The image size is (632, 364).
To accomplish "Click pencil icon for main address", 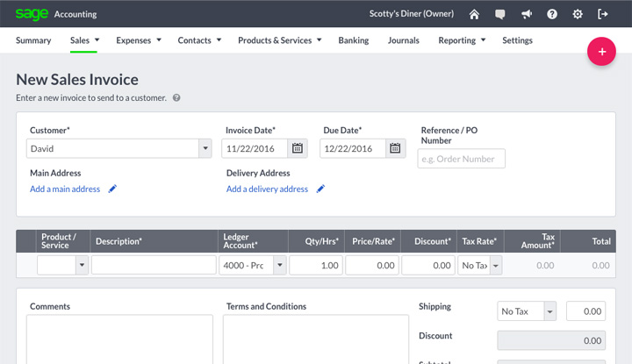I will click(112, 189).
